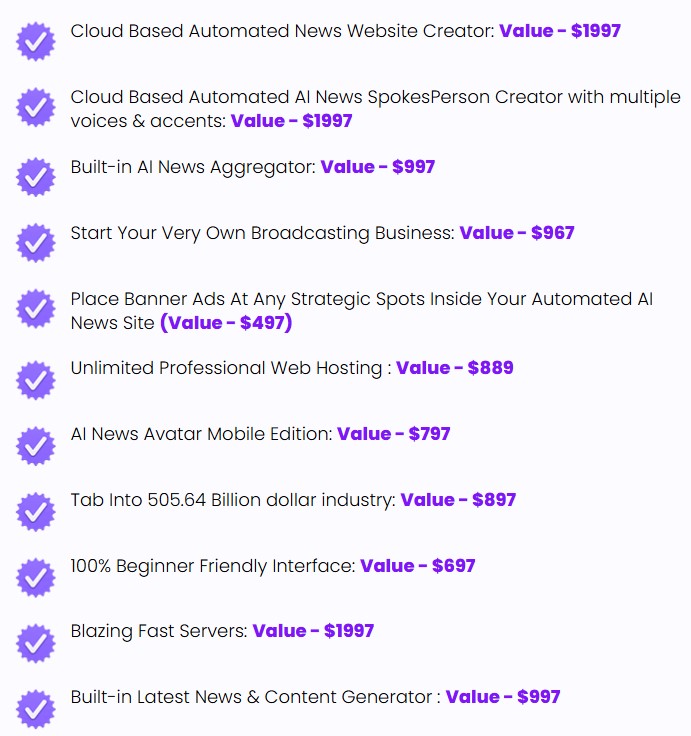691x736 pixels.
Task: Click checkmark badge next to Blazing Fast Servers
Action: coord(36,642)
